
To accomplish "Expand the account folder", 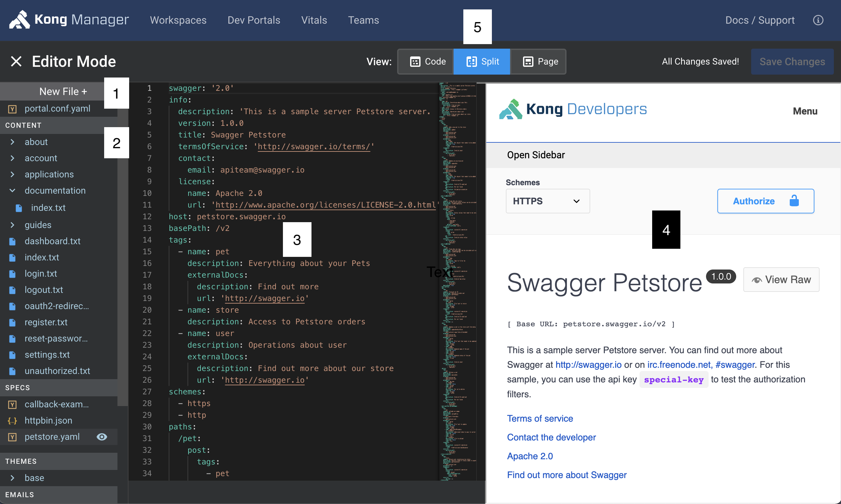I will [12, 158].
